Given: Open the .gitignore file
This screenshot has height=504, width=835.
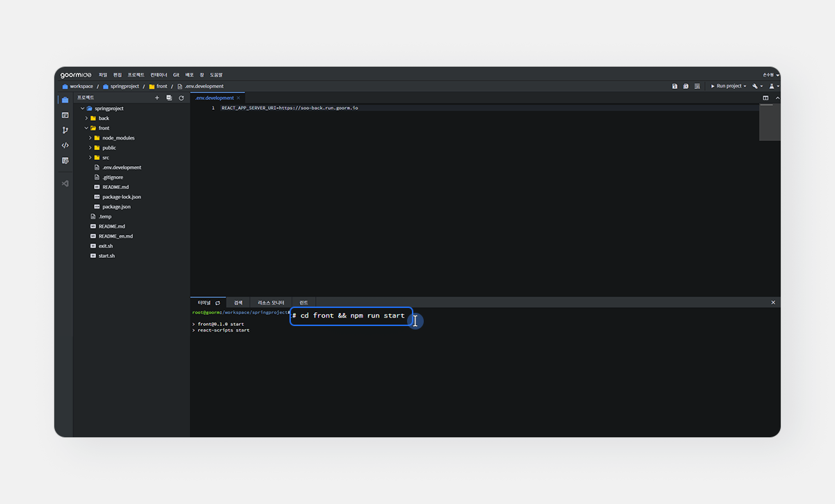Looking at the screenshot, I should click(113, 177).
